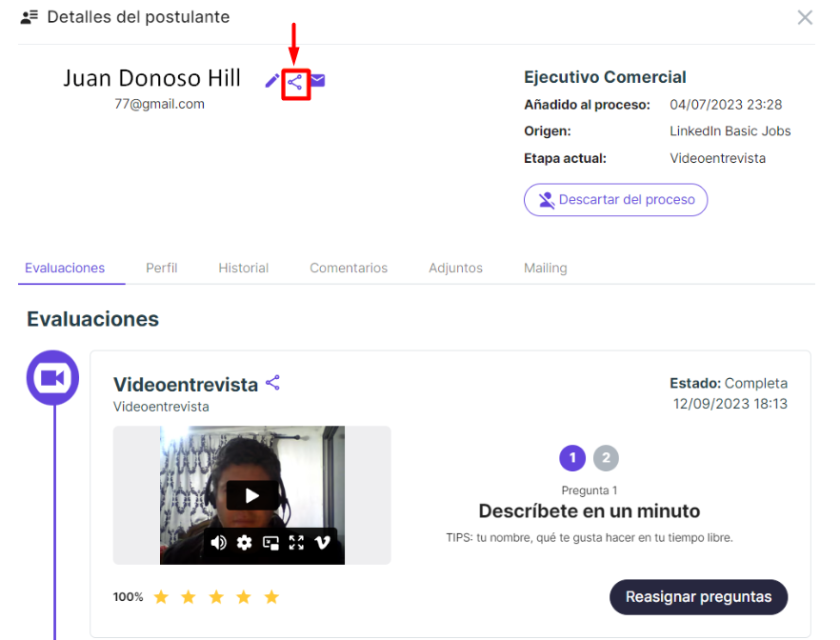Open video settings gear

pos(244,543)
